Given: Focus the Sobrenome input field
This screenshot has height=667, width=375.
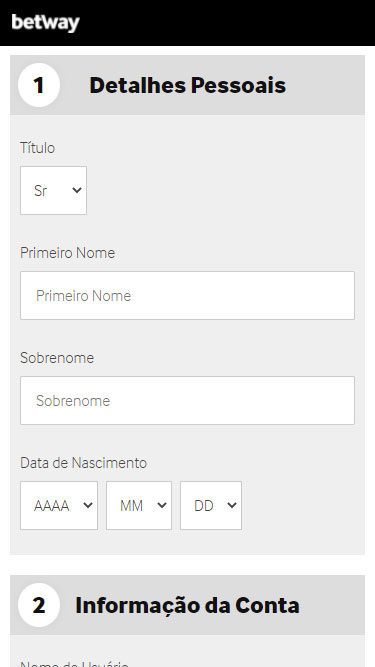Looking at the screenshot, I should [188, 400].
